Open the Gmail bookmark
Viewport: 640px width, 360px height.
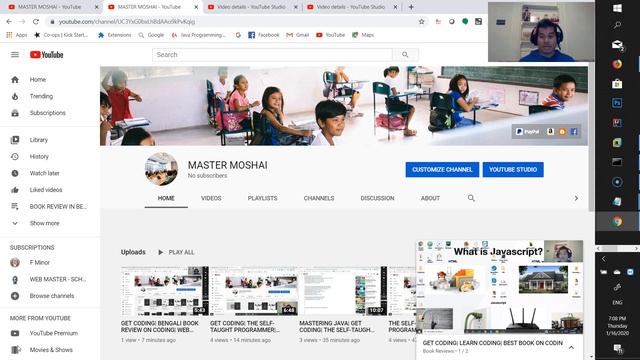click(298, 35)
